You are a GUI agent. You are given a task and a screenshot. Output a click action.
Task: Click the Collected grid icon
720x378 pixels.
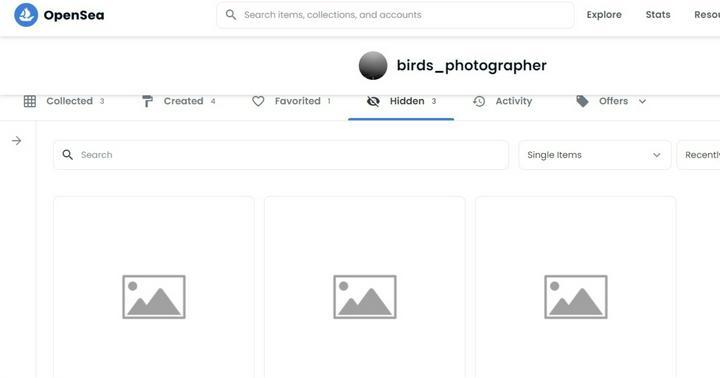30,101
